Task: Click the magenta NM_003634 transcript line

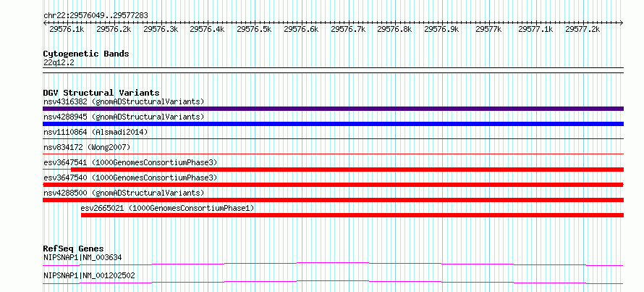Action: point(333,264)
